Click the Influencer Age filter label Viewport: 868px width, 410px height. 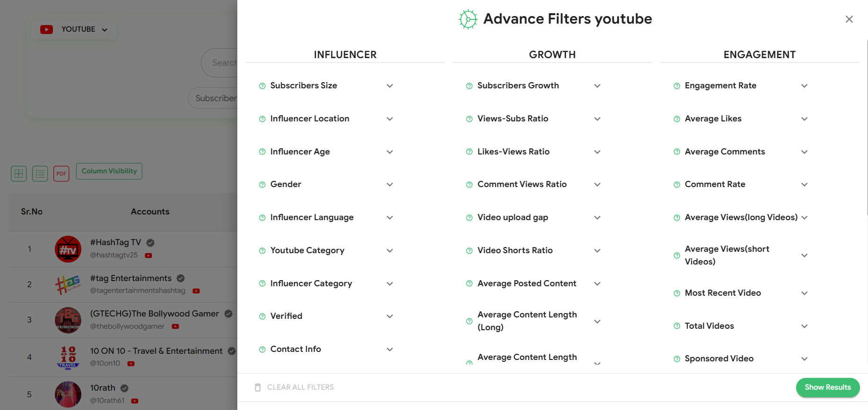[x=300, y=152]
